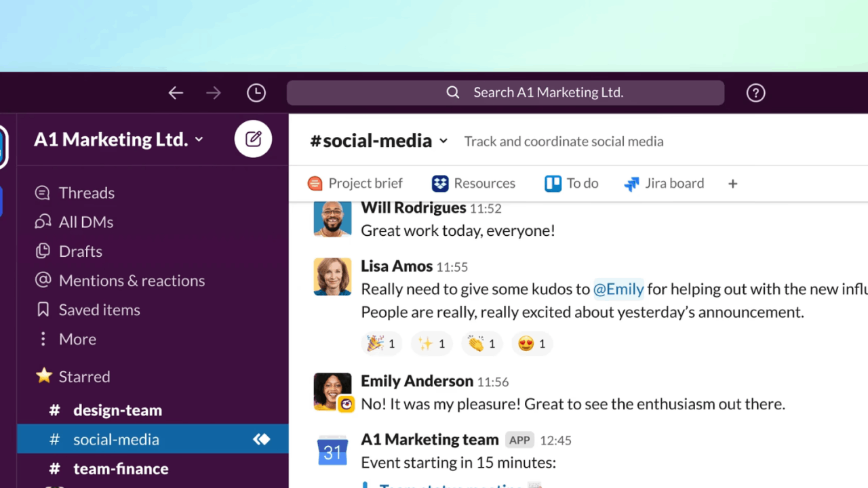Toggle the sparkles reaction
The width and height of the screenshot is (868, 488).
(x=431, y=344)
